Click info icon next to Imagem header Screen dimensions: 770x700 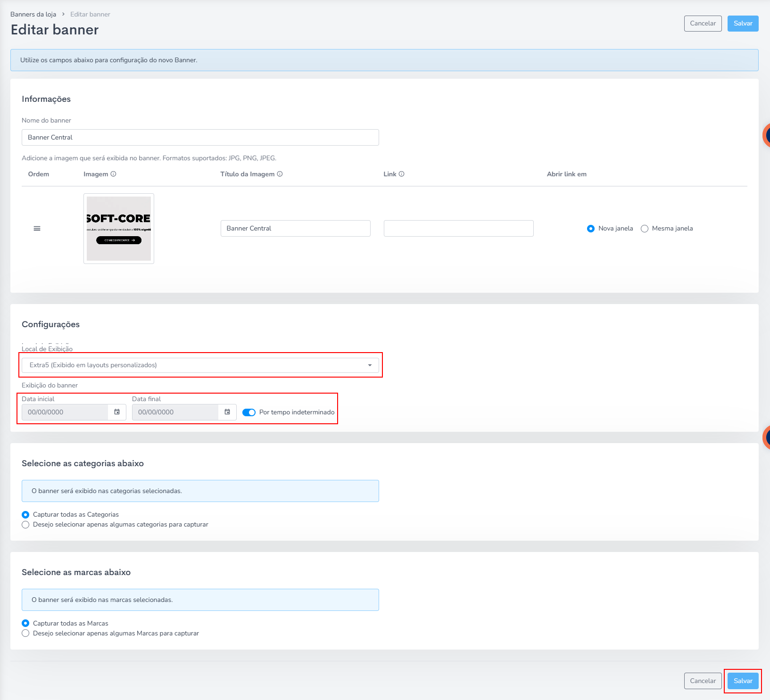pyautogui.click(x=113, y=174)
